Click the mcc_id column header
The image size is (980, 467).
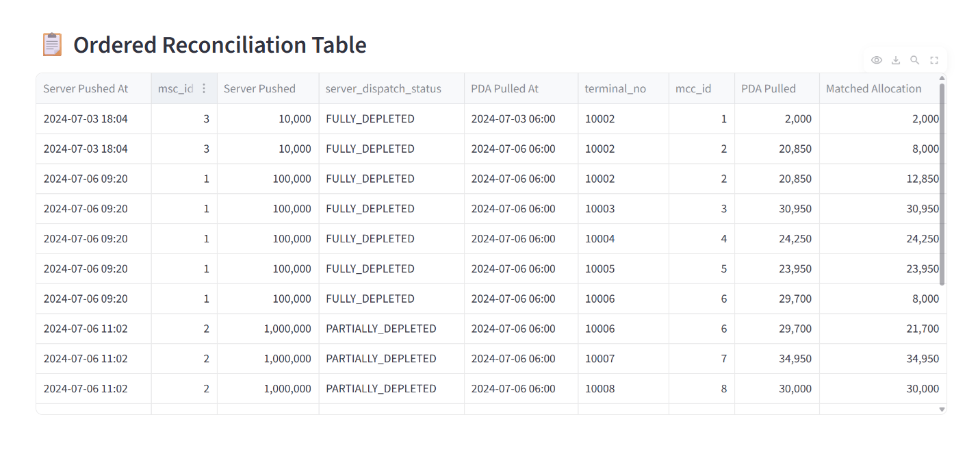701,88
